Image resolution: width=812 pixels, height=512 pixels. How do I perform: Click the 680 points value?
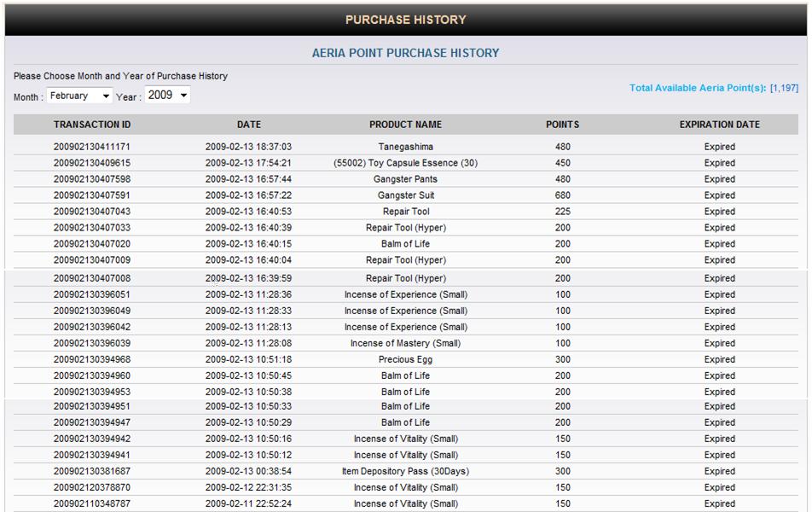[563, 195]
